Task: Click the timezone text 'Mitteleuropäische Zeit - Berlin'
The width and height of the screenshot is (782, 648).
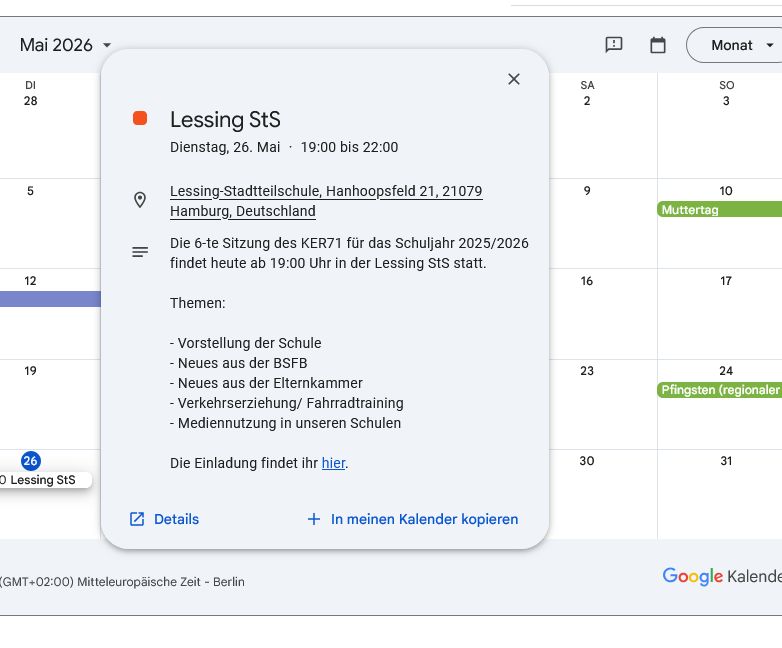Action: click(x=161, y=582)
